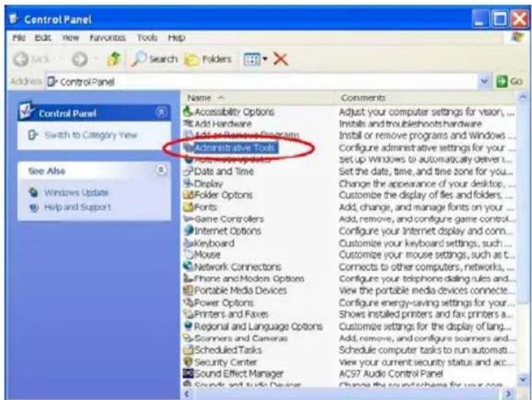The image size is (532, 400).
Task: Select Phone and Modem Options icon
Action: (188, 278)
